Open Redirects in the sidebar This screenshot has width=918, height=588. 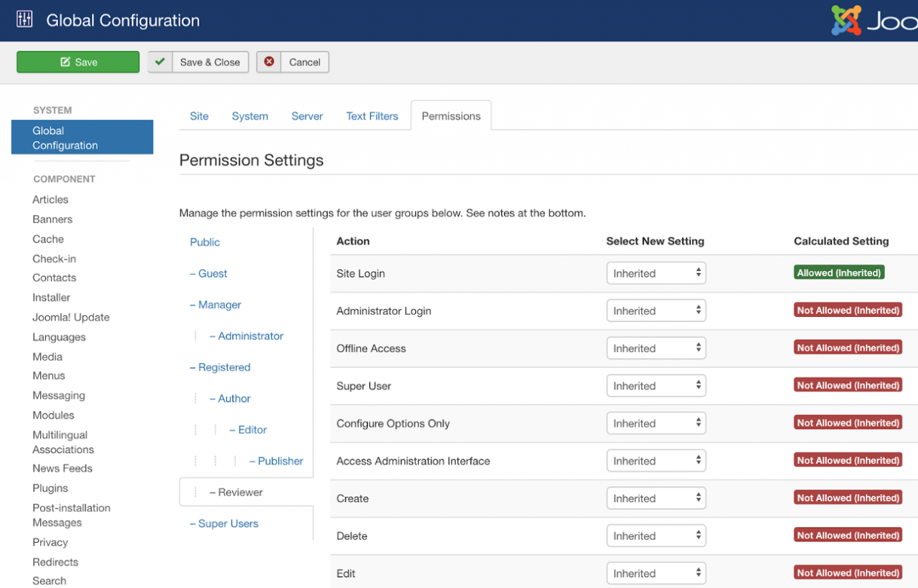tap(55, 562)
